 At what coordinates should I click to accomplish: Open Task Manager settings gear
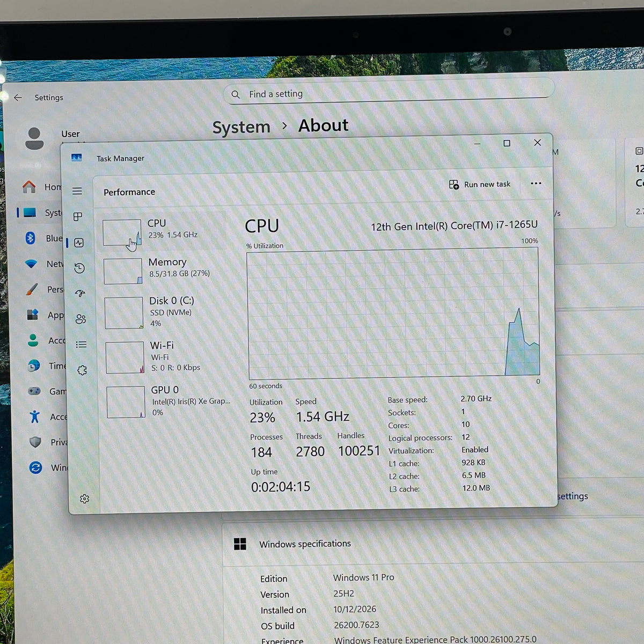[x=84, y=499]
